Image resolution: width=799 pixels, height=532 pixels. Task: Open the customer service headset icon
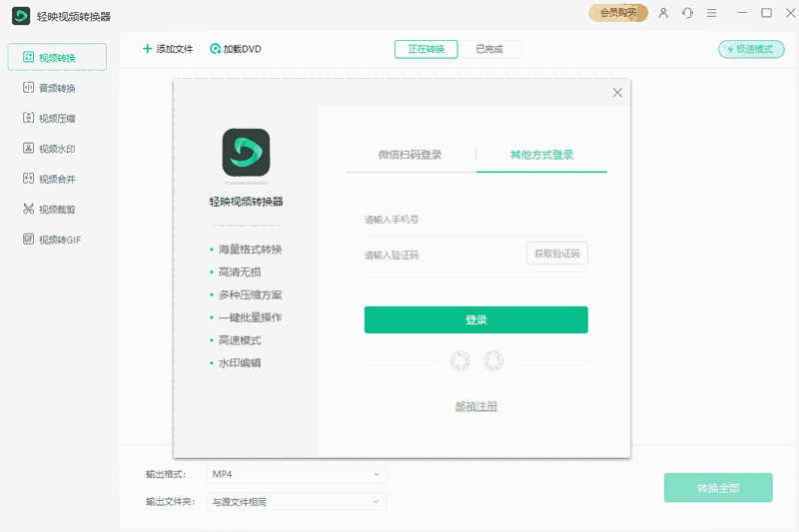687,13
